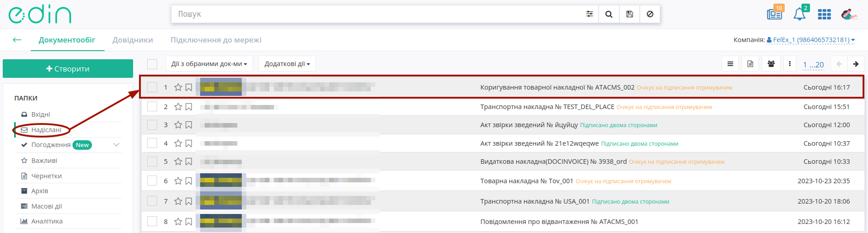Viewport: 868px width, 233px height.
Task: Open Акт звірки зведений № йцуйцу
Action: pyautogui.click(x=529, y=125)
